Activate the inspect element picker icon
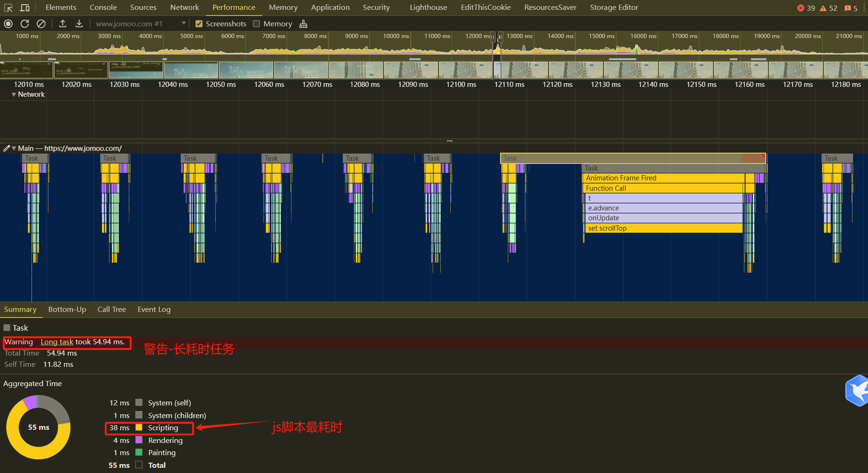Viewport: 868px width, 473px height. pos(8,8)
